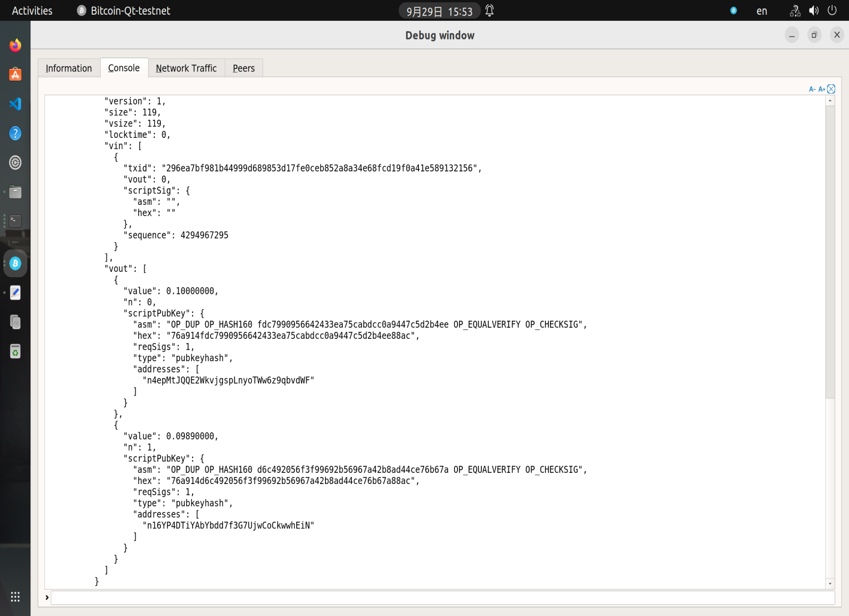Launch Visual Studio Code from the dock
The width and height of the screenshot is (849, 616).
[15, 104]
